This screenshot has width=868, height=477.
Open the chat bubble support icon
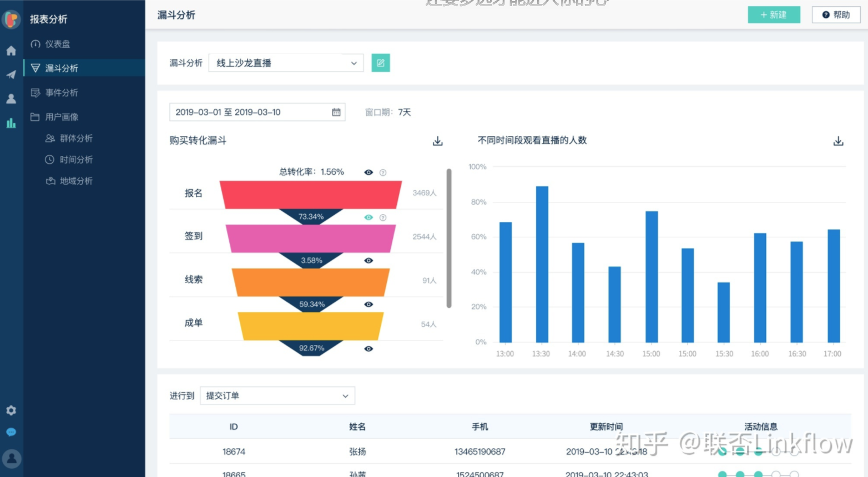[11, 432]
